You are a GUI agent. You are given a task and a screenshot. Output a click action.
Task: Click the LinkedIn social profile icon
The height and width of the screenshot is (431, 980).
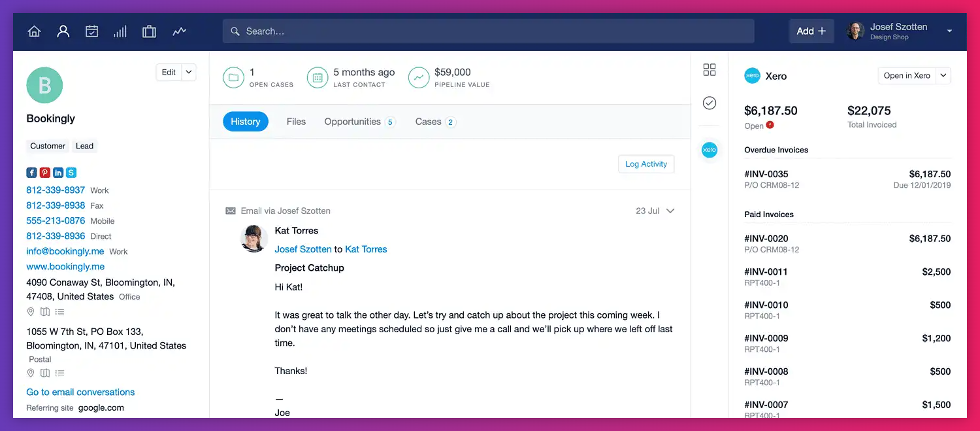click(x=58, y=173)
